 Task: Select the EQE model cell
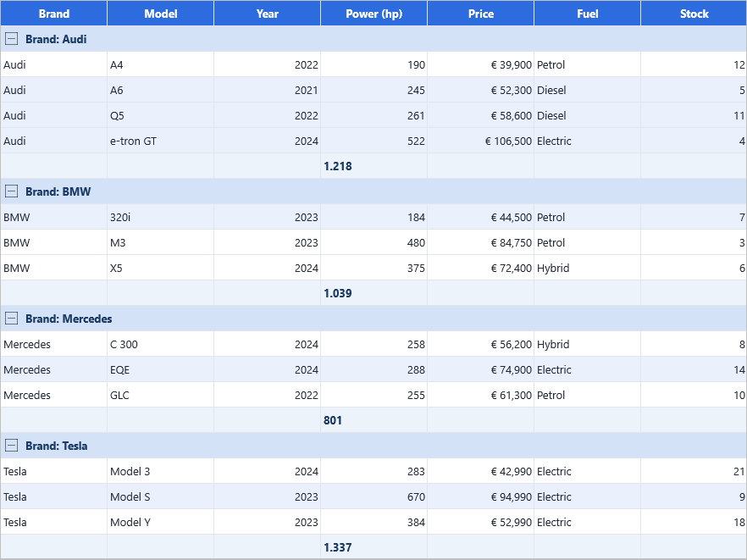tap(161, 369)
